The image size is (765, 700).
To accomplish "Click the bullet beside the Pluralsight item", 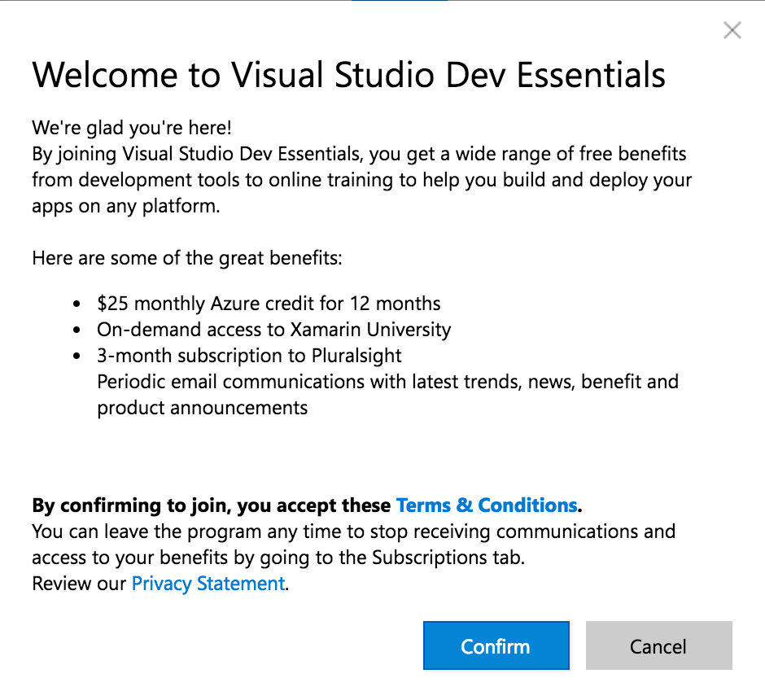I will [x=77, y=357].
